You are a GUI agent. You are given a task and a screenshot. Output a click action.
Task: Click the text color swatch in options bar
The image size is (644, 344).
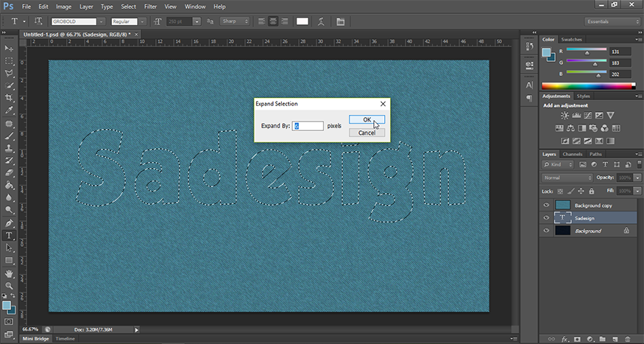click(x=302, y=21)
